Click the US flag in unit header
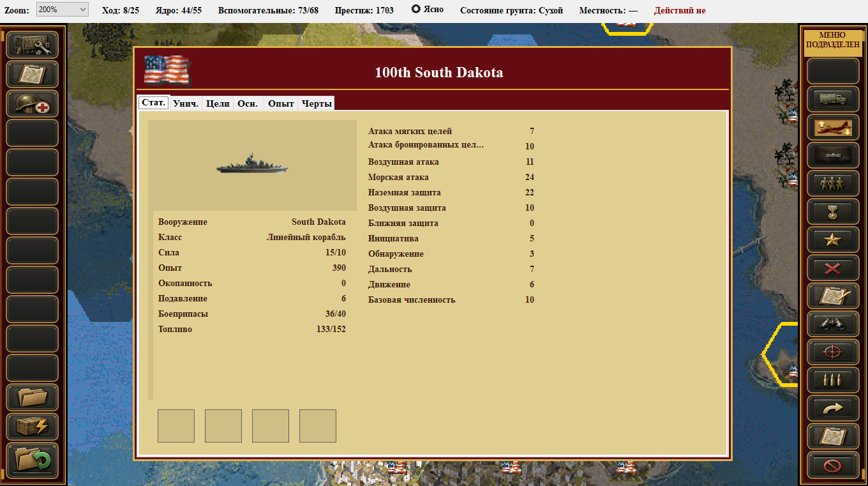Screen dimensions: 868x486 [x=167, y=70]
